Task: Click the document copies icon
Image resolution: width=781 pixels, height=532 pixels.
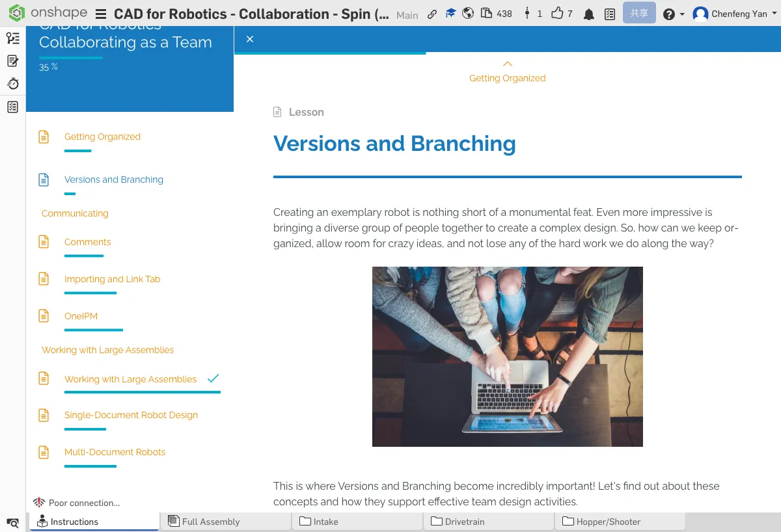Action: click(x=487, y=14)
